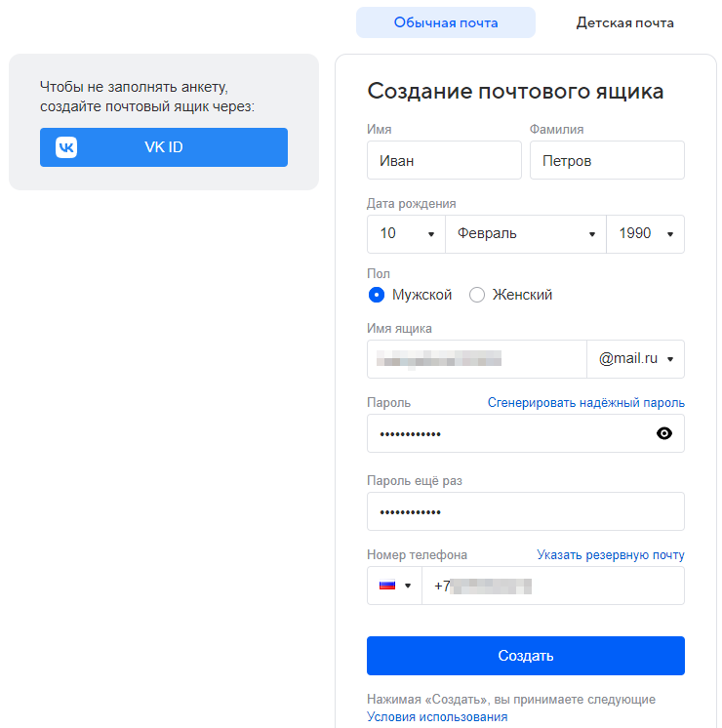
Task: Open the Условия использования link
Action: tap(437, 716)
